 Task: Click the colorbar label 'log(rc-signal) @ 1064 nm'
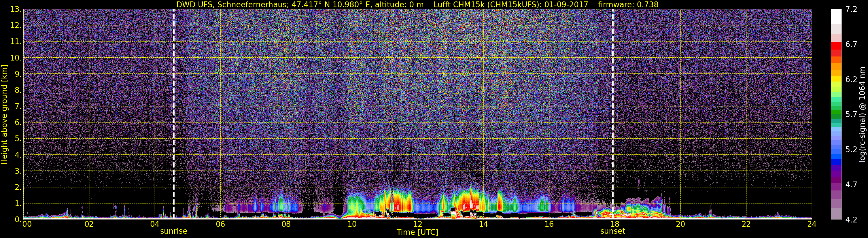(x=862, y=114)
